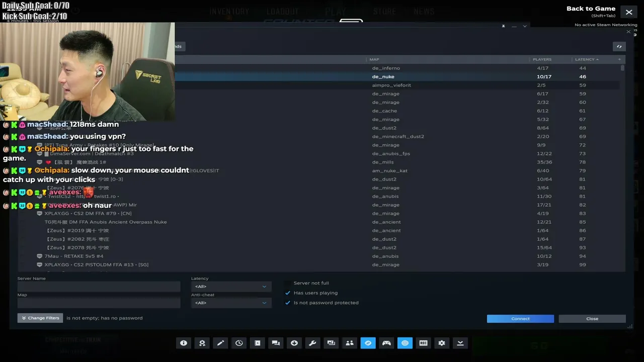
Task: Select XPLAY.GG CS2 PISTOLDM FFA #13 [SG] server
Action: pos(319,264)
